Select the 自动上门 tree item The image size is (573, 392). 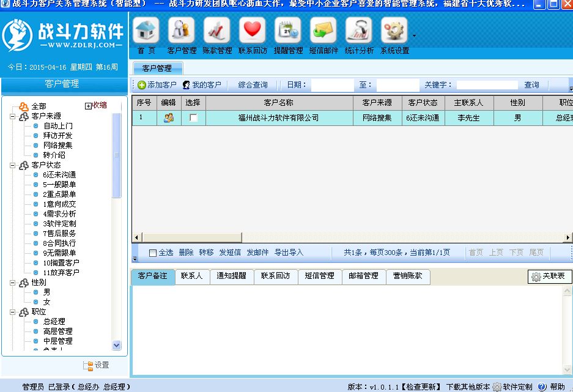[x=57, y=126]
